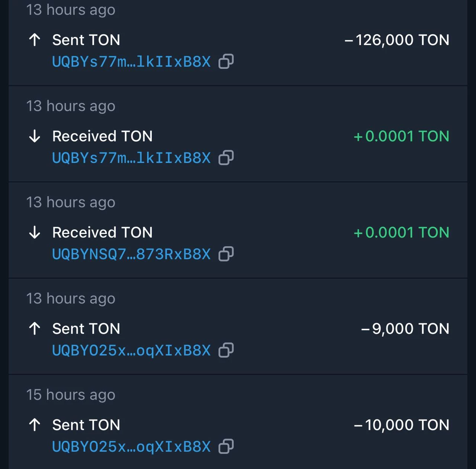The height and width of the screenshot is (469, 476).
Task: Click the upward arrow icon on the Sent 126,000 TON row
Action: [x=34, y=40]
